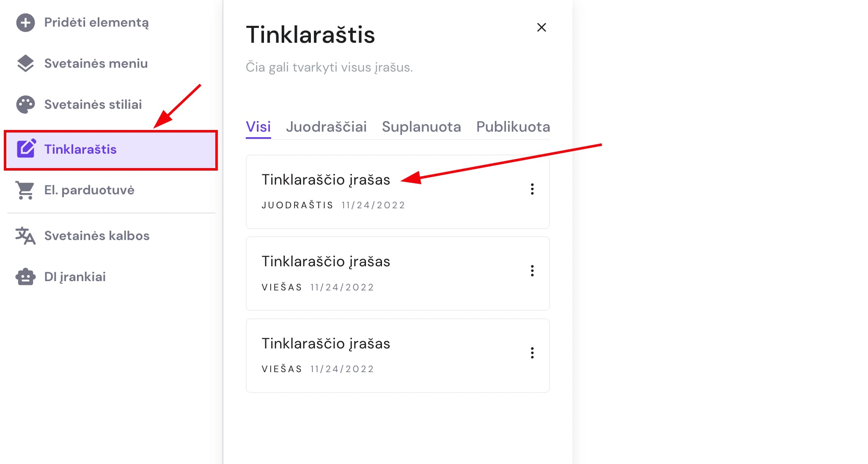
Task: Open the three-dot menu on the second post
Action: [x=532, y=271]
